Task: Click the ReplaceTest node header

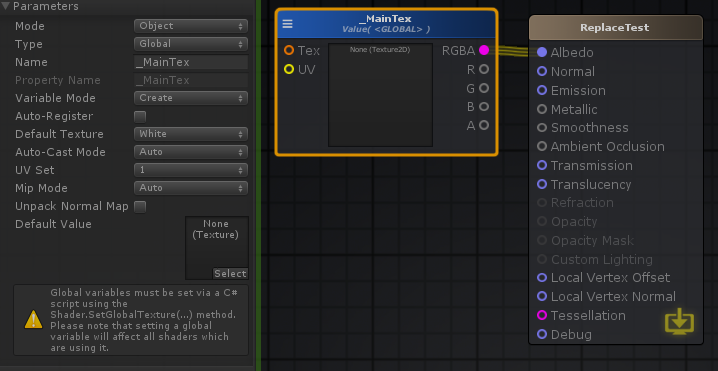Action: (x=615, y=27)
